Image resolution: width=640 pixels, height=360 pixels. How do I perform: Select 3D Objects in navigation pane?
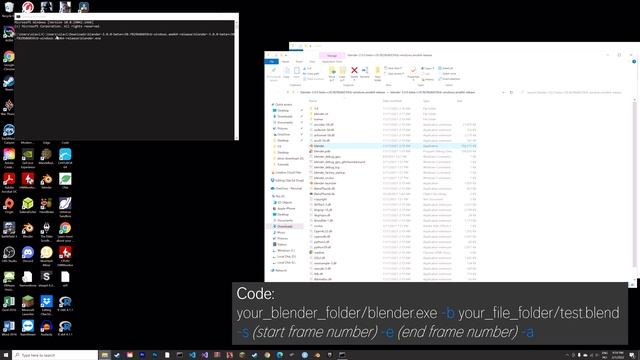(282, 202)
